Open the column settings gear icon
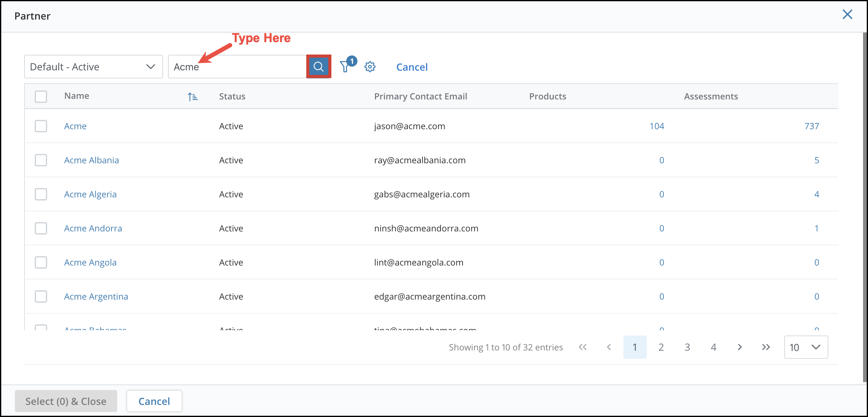 click(x=370, y=66)
